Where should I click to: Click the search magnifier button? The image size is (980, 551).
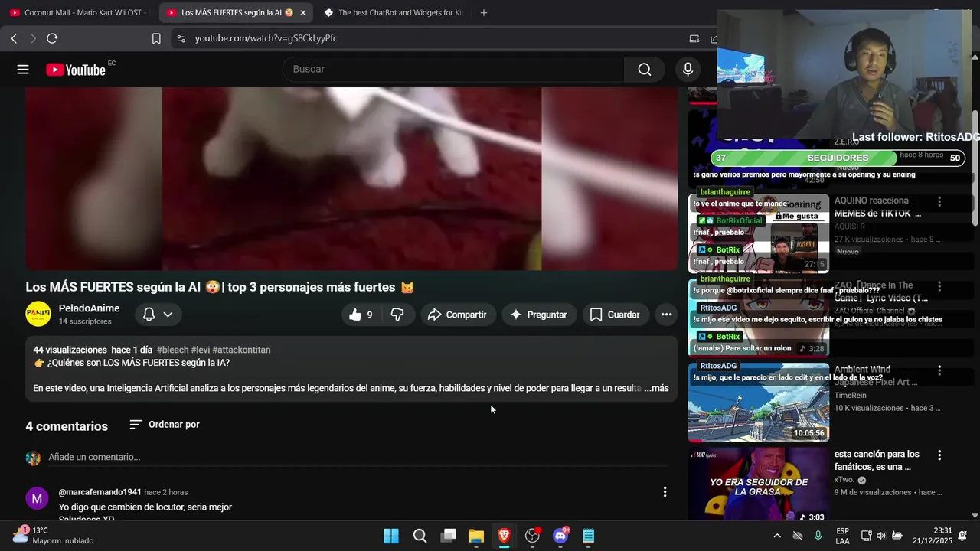click(x=645, y=70)
